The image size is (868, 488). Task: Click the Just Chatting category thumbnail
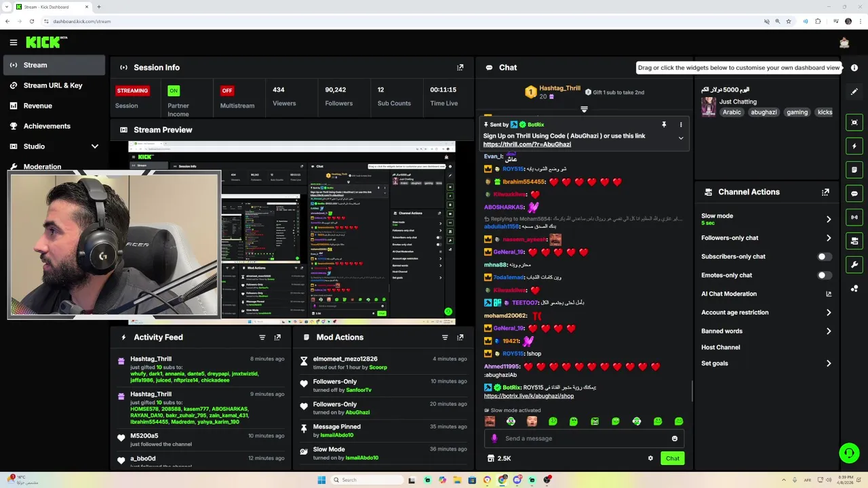click(709, 106)
